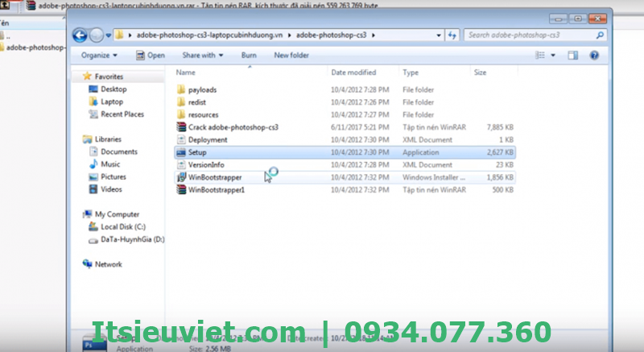This screenshot has width=644, height=352.
Task: Select adobe-photoshop-cs3-laptopcubinhduong.vn breadcrumb
Action: coord(209,35)
